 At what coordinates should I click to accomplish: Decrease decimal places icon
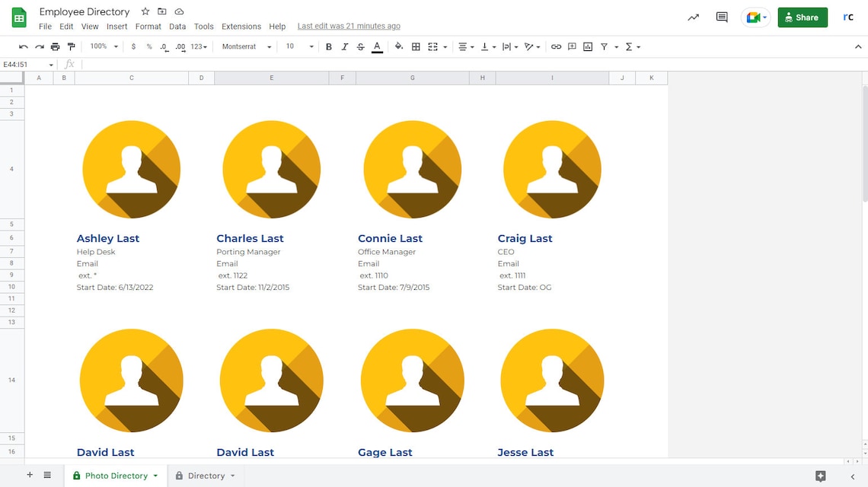[x=164, y=47]
